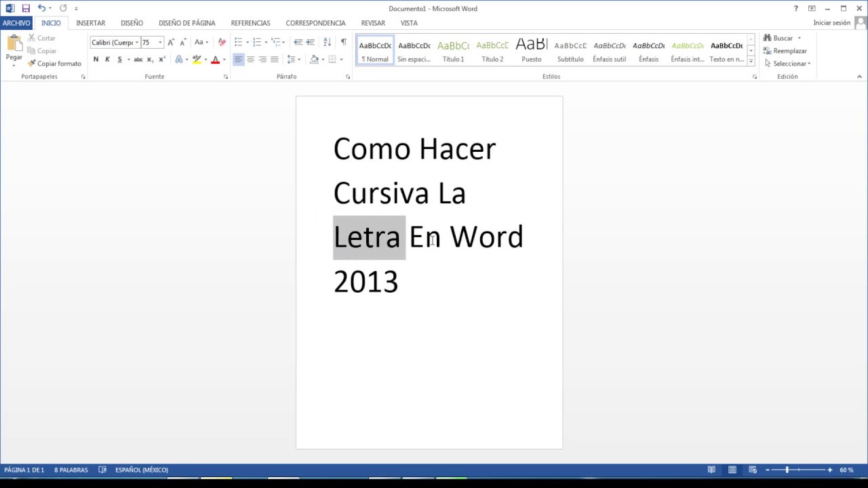Toggle bold (N) formatting
868x488 pixels.
[x=96, y=60]
